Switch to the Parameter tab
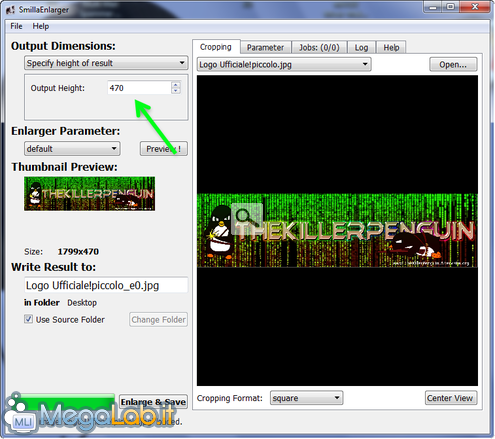This screenshot has width=495, height=439. point(266,47)
